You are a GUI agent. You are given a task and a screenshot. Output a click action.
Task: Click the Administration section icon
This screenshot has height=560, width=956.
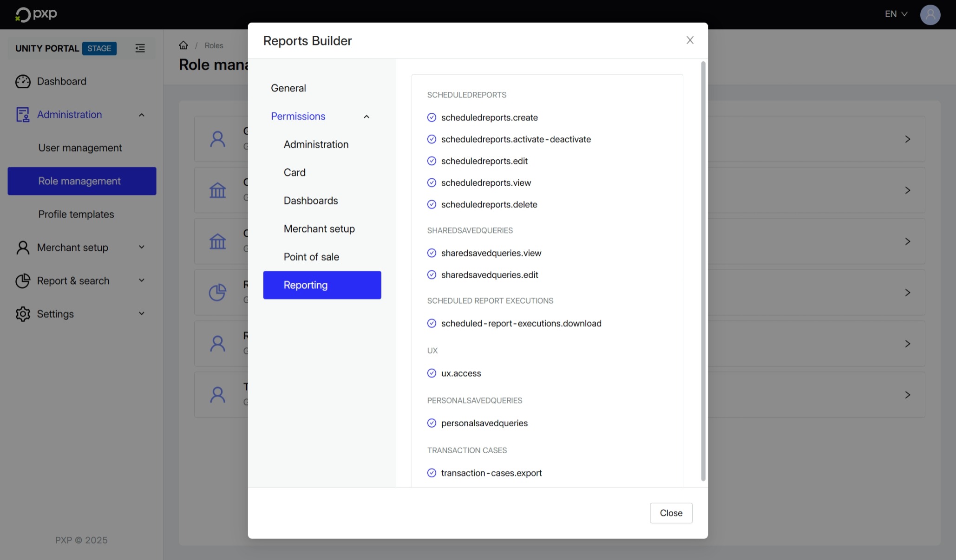tap(23, 115)
